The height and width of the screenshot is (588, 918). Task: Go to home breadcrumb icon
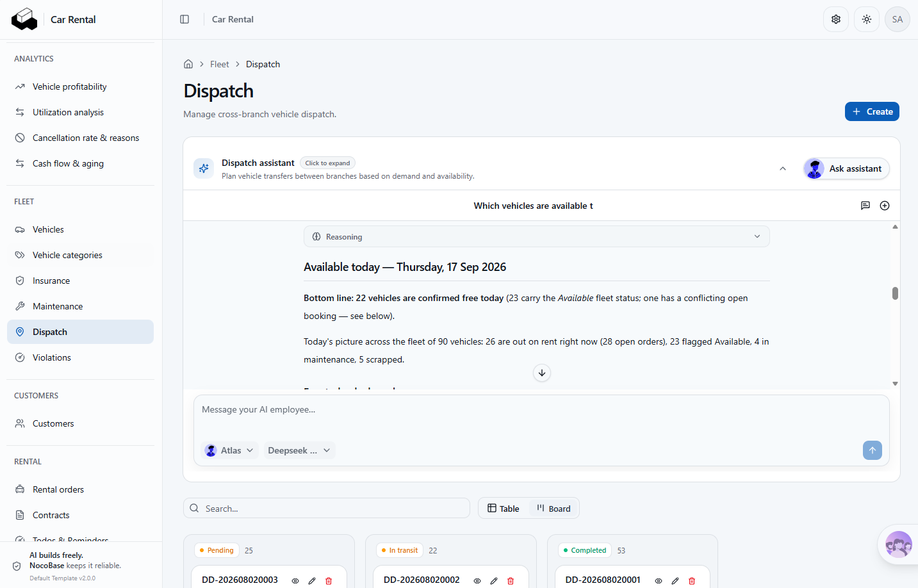point(188,64)
